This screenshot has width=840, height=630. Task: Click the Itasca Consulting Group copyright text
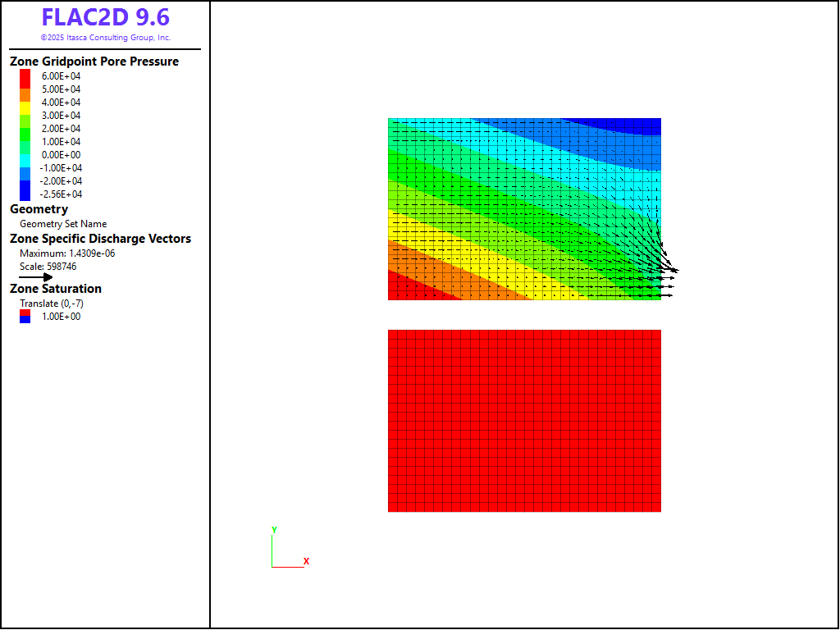point(106,38)
